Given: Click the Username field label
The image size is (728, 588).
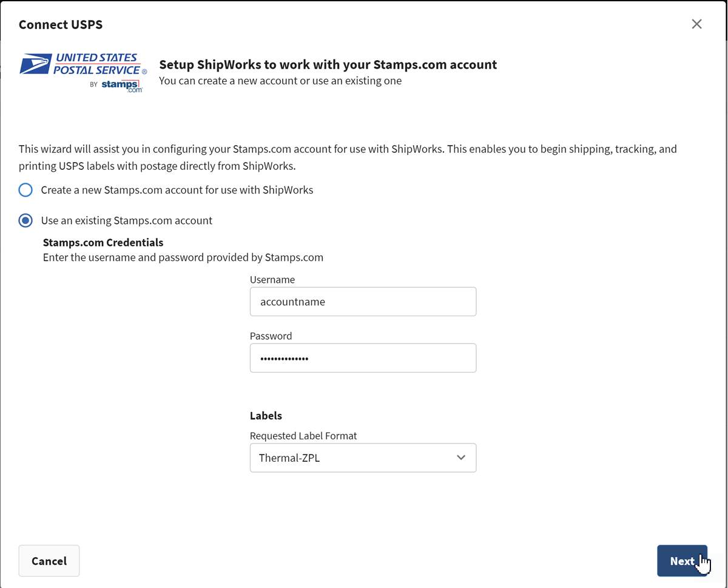Looking at the screenshot, I should [272, 280].
